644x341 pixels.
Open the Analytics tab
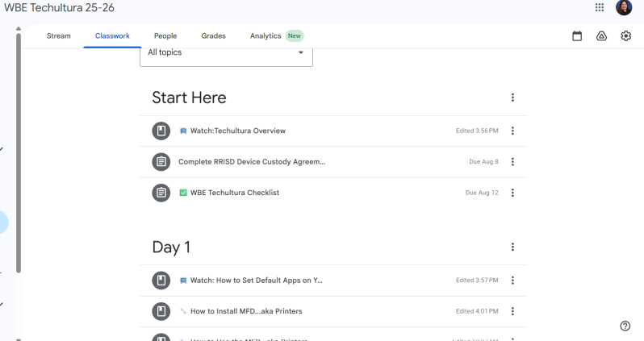tap(266, 36)
